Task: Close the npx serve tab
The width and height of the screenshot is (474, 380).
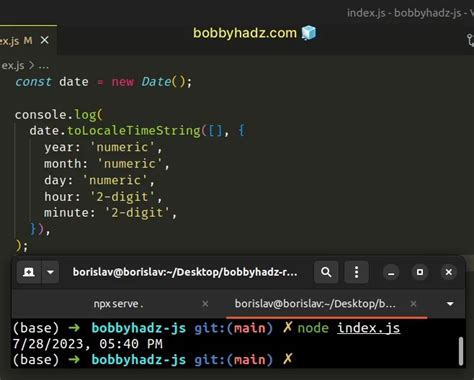Action: coord(205,304)
